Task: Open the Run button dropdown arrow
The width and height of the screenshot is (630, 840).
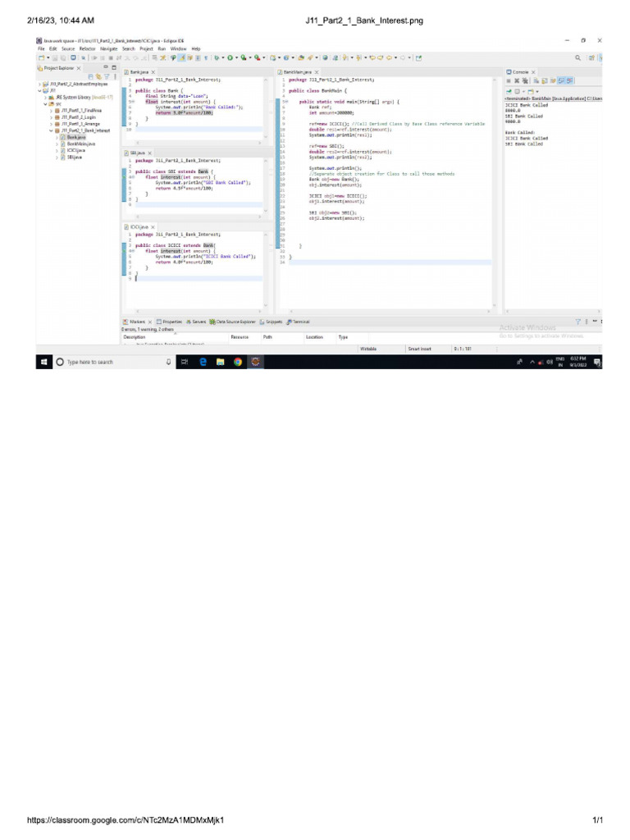Action: point(235,58)
